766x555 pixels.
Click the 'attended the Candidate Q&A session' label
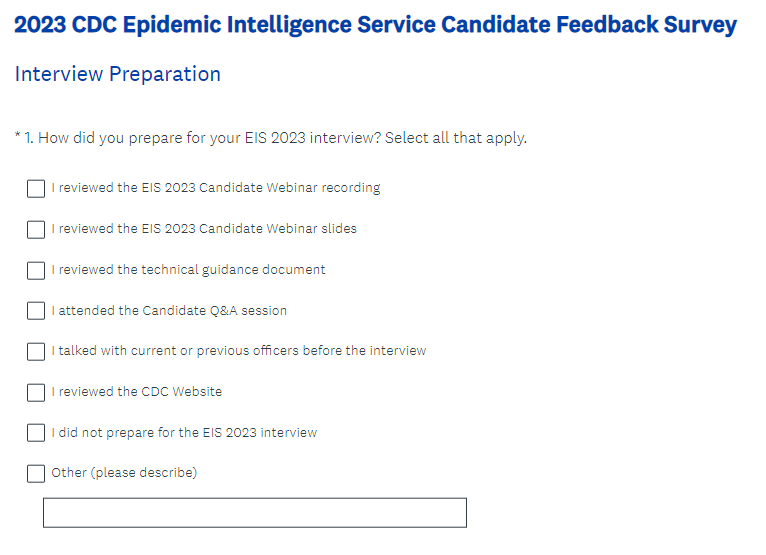coord(169,311)
